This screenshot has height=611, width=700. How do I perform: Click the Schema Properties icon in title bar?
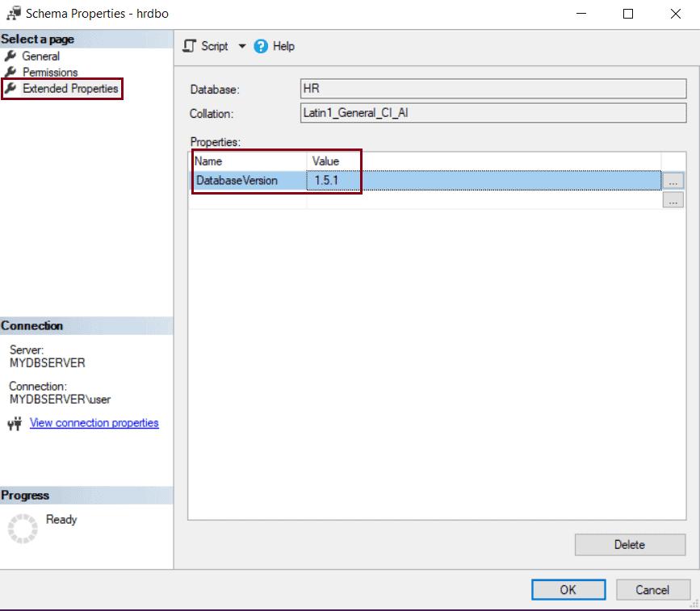point(12,12)
